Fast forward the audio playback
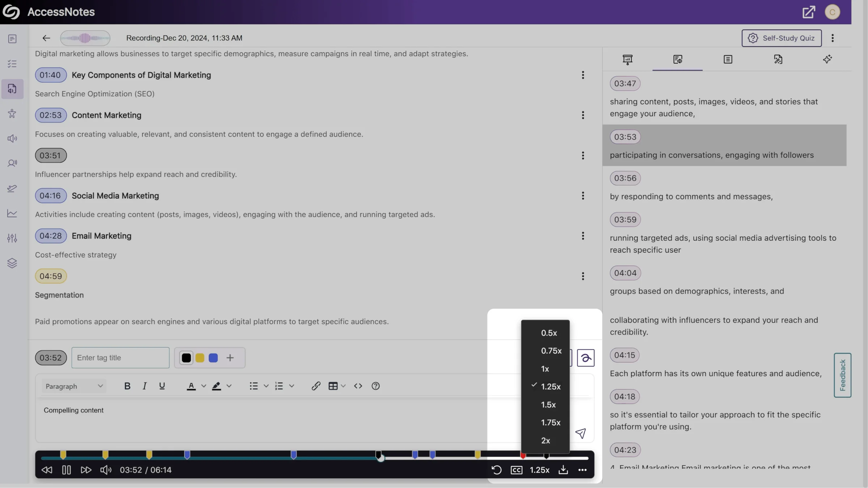 (86, 470)
